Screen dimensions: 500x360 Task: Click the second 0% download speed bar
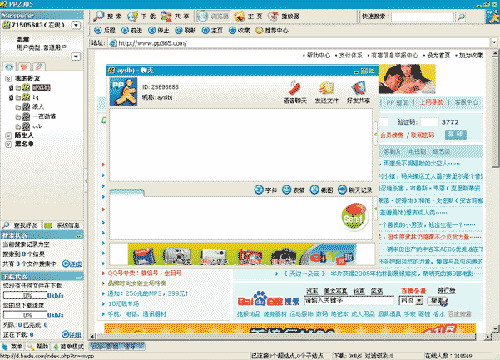(25, 315)
